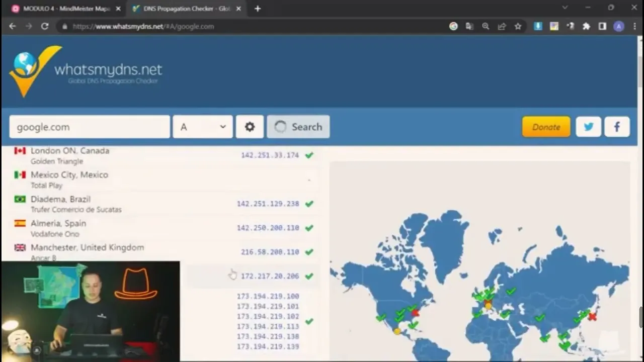Share this page from the address bar
644x362 pixels.
pyautogui.click(x=502, y=26)
